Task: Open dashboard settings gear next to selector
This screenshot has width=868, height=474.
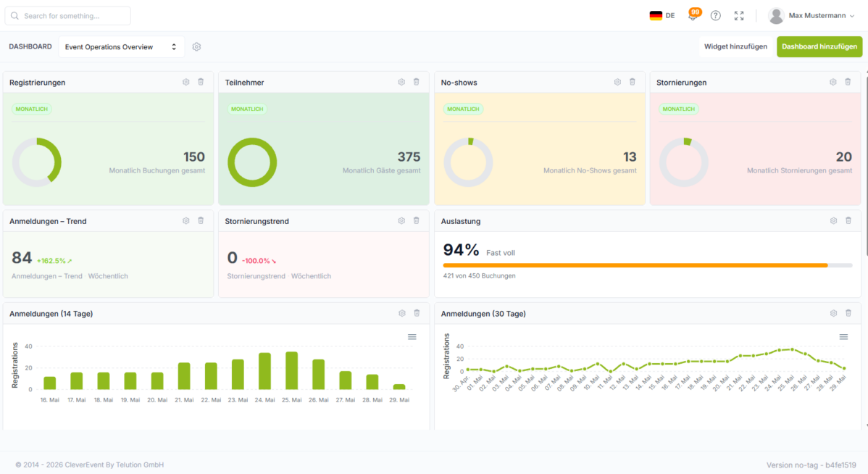Action: click(x=196, y=47)
